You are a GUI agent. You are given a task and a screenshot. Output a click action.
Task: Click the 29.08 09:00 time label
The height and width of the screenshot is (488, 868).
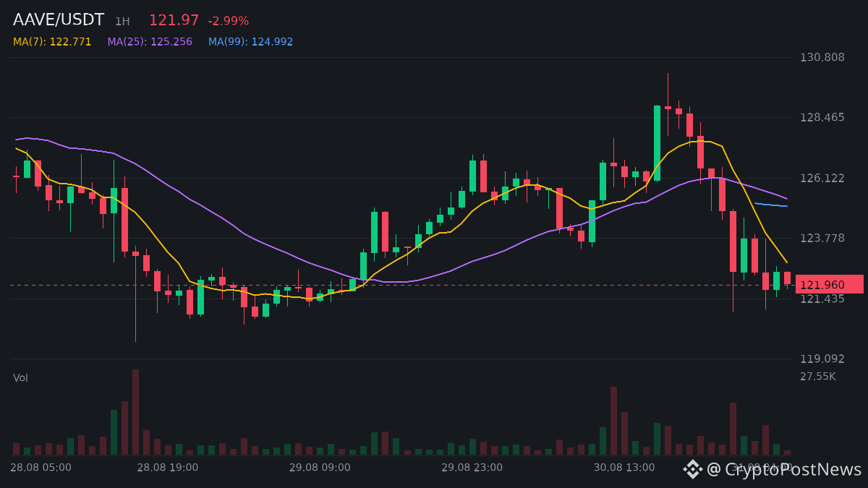pos(320,468)
